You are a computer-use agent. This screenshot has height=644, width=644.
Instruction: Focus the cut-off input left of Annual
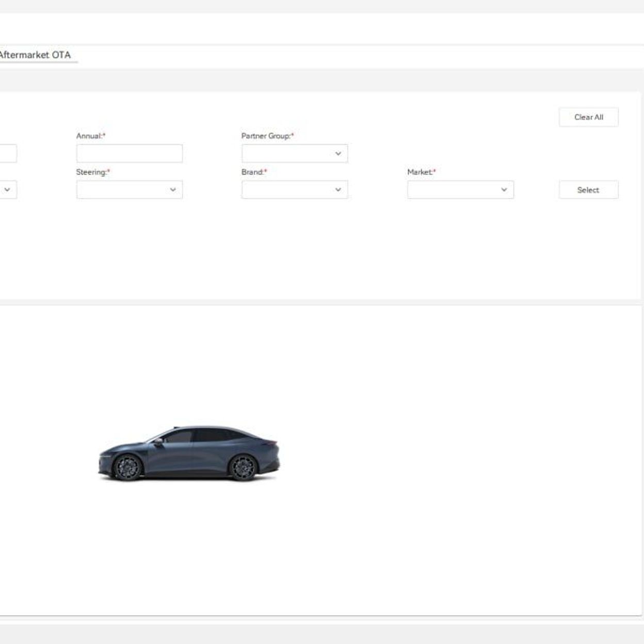tap(8, 153)
